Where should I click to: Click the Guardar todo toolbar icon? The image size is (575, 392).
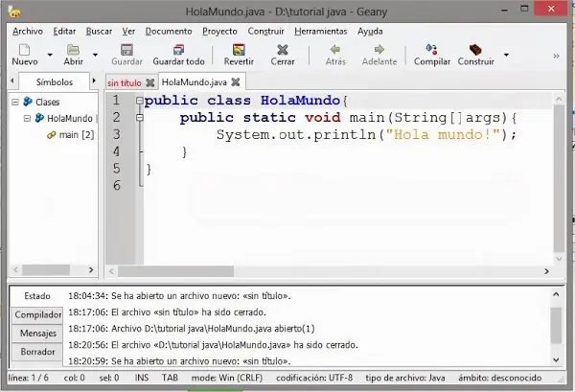pos(178,50)
